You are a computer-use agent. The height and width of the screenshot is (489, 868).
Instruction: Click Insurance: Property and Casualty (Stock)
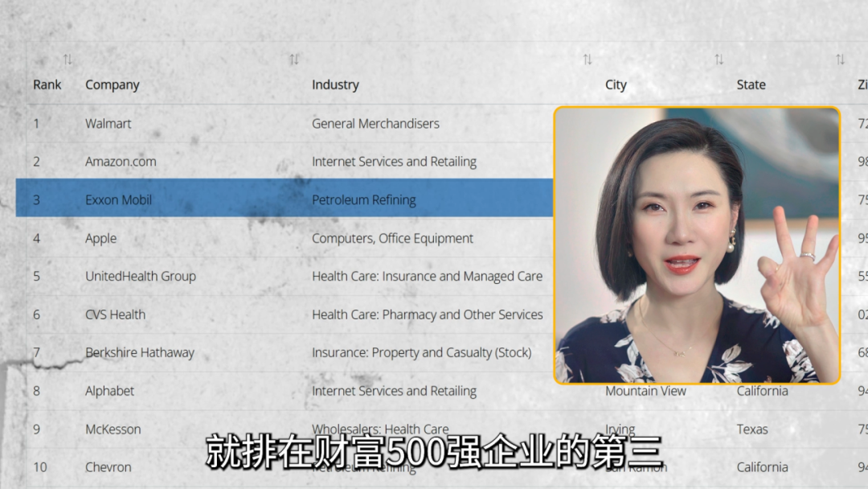point(421,353)
